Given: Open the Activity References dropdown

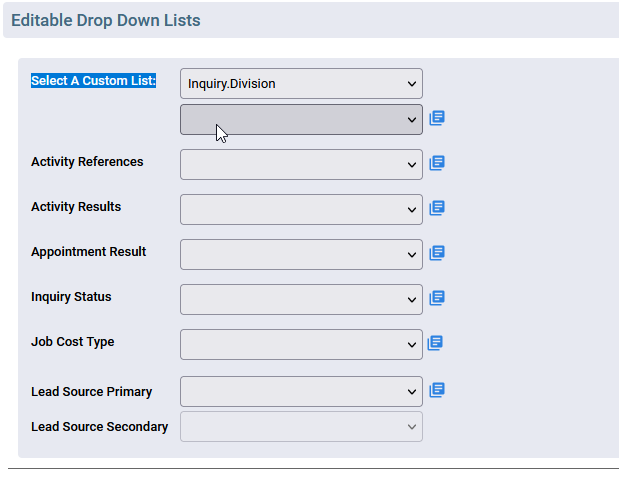Looking at the screenshot, I should click(x=301, y=165).
